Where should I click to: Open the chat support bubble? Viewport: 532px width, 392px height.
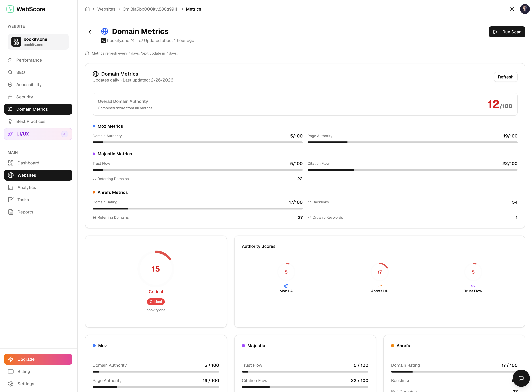pos(521,378)
